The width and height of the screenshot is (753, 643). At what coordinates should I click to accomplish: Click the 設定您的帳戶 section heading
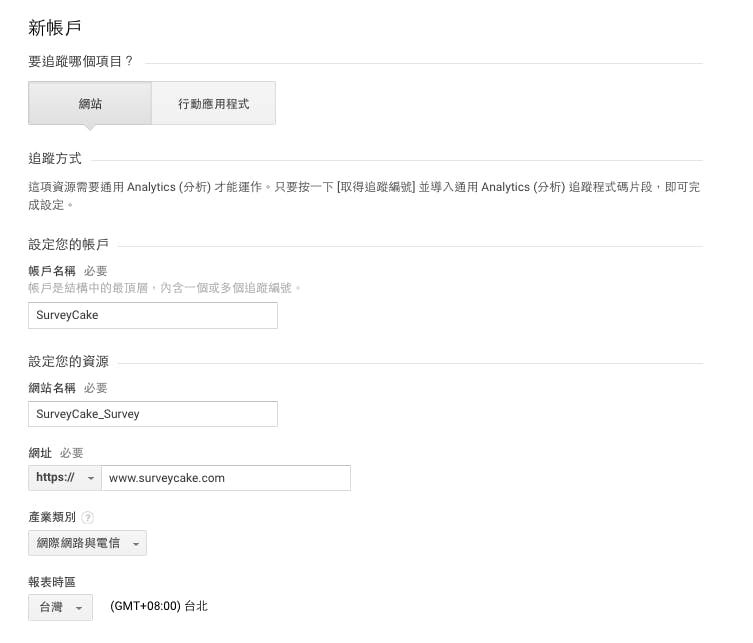(68, 244)
